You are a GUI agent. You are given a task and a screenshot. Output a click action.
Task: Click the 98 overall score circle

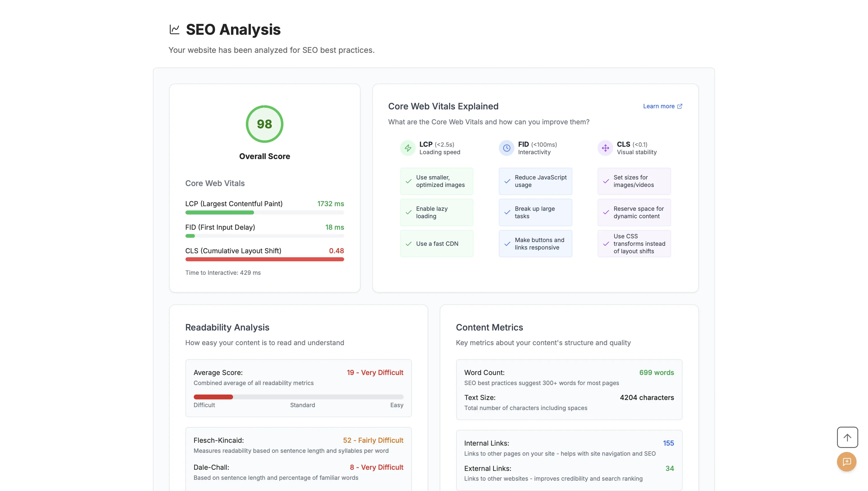coord(264,124)
